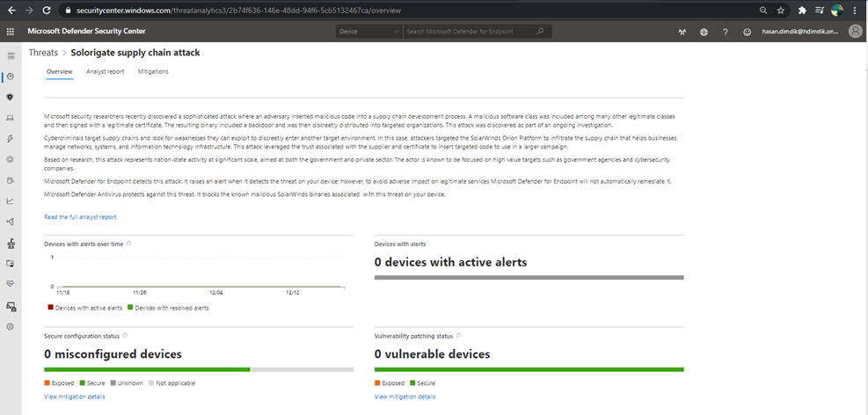The image size is (868, 415).
Task: Open Configuration management locked device icon
Action: pyautogui.click(x=11, y=305)
